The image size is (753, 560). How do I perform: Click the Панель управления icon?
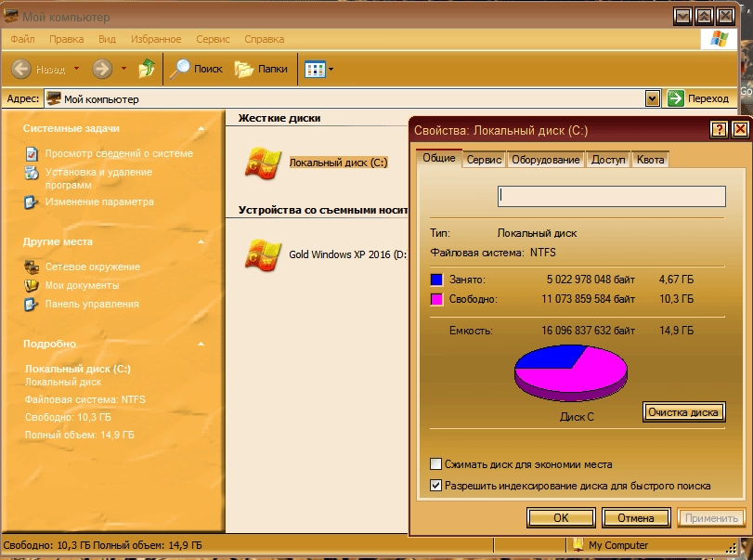32,304
